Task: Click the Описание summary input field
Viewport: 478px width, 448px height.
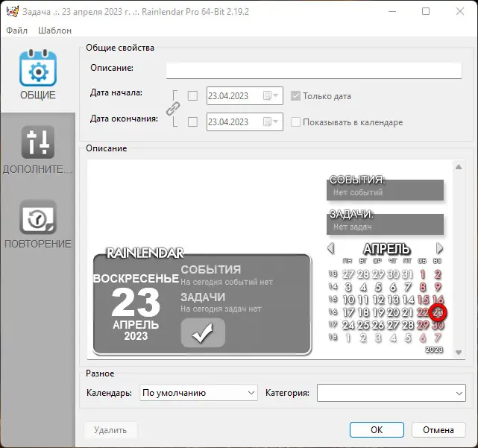Action: [314, 70]
